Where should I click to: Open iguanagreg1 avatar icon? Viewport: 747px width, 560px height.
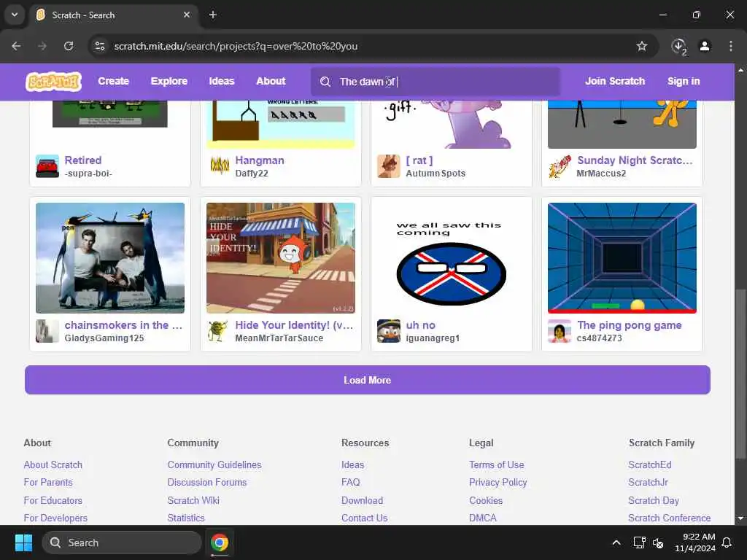click(x=389, y=331)
